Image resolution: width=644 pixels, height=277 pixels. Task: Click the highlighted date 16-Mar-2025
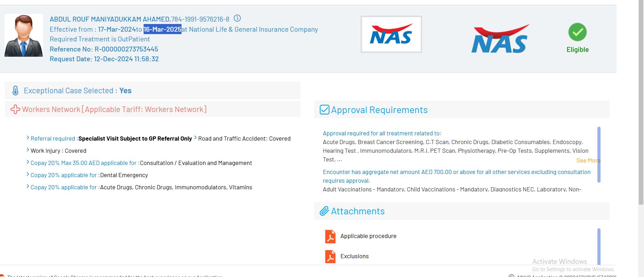[x=162, y=29]
